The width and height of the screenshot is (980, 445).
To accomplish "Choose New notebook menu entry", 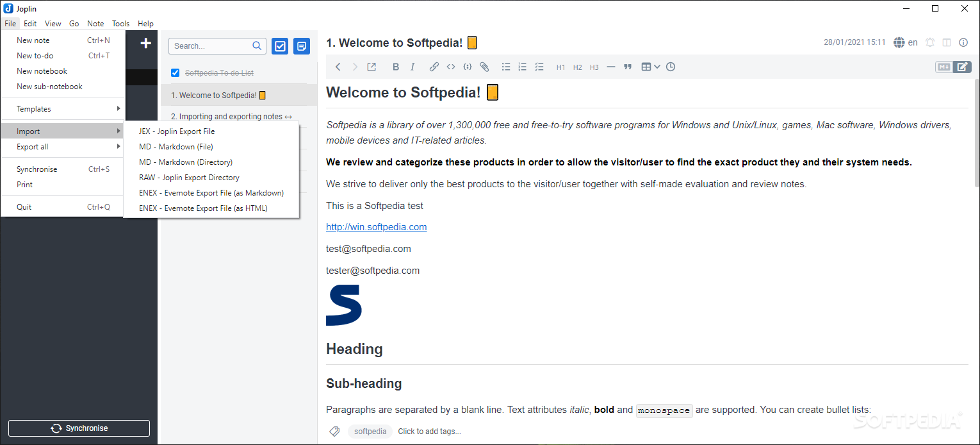I will (x=63, y=71).
